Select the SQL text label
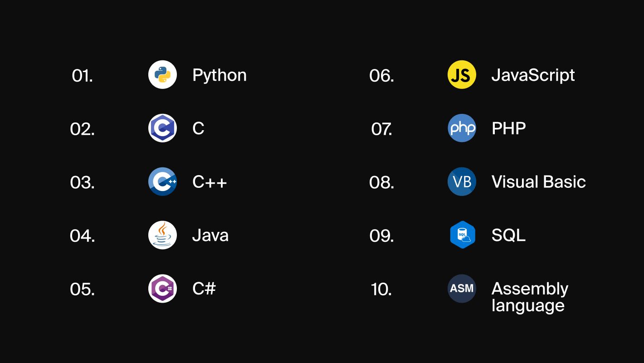The height and width of the screenshot is (363, 644). [x=508, y=235]
